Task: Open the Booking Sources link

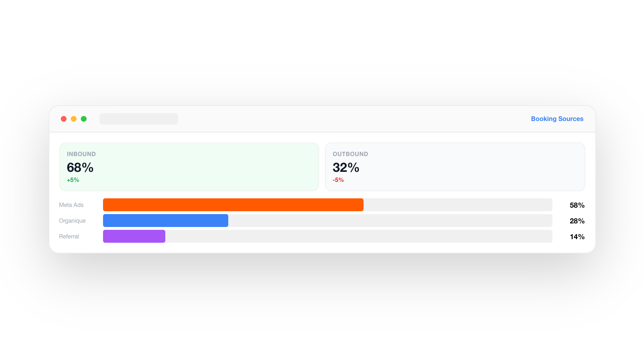Action: 557,118
